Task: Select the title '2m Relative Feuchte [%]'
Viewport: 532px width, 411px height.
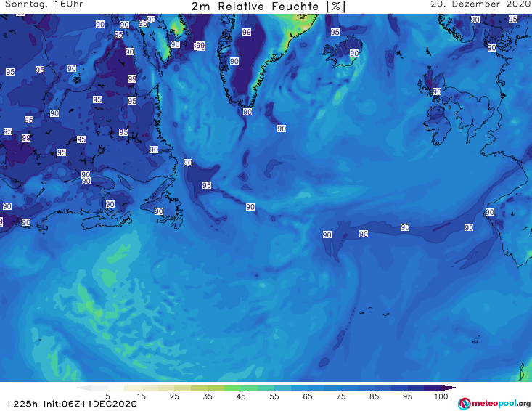Action: pos(269,7)
